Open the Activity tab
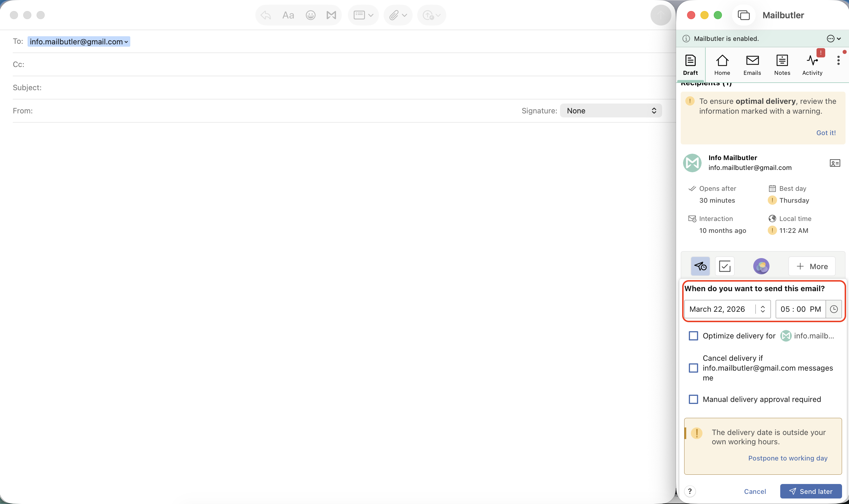The width and height of the screenshot is (849, 504). 812,65
